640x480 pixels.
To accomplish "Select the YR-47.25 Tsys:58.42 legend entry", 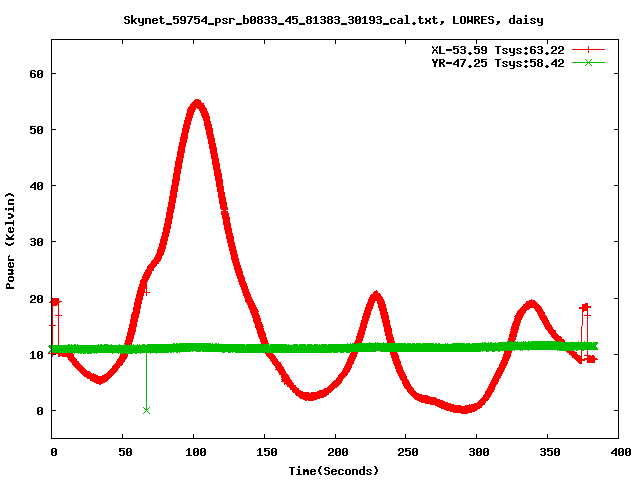I will (x=498, y=63).
